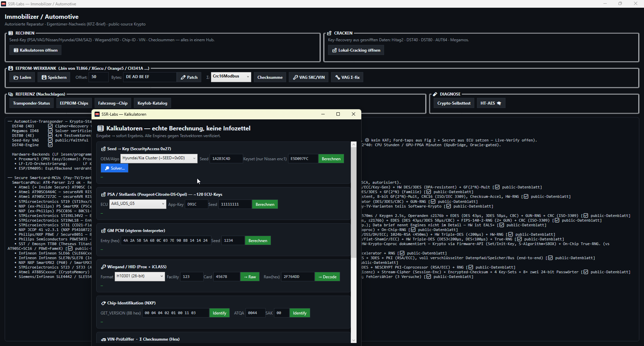Apply Patch with pencil icon
644x346 pixels.
click(189, 77)
